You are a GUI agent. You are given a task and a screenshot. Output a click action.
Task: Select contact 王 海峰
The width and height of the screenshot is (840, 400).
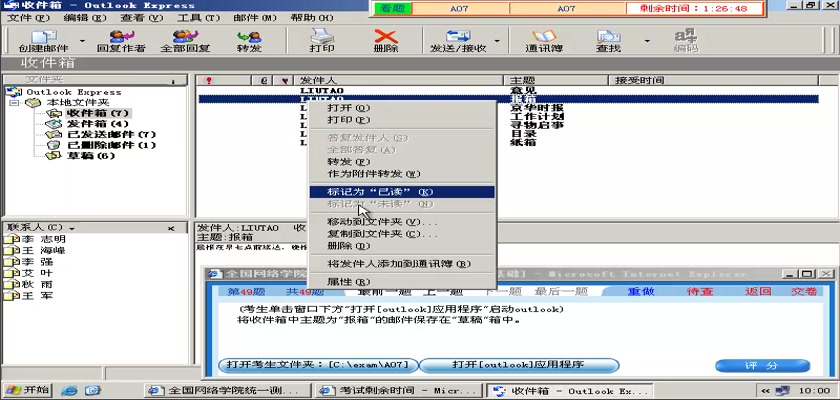click(x=43, y=250)
